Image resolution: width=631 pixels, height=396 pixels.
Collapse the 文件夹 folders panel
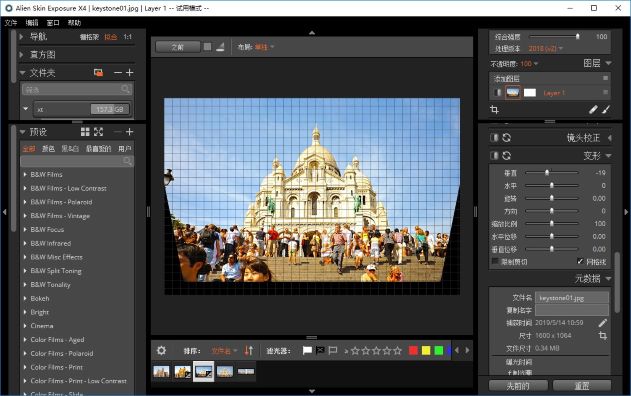tap(22, 73)
